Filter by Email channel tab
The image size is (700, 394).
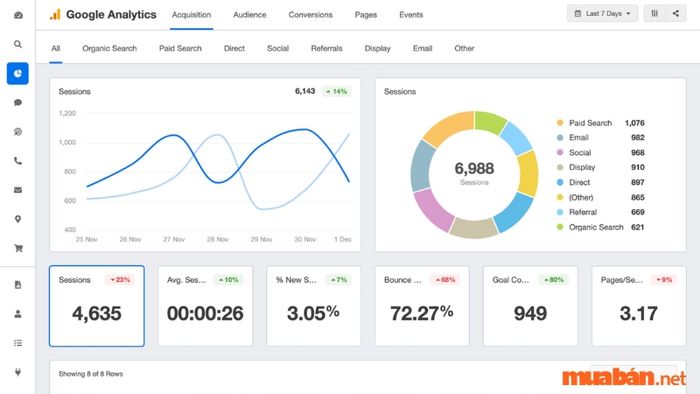point(422,48)
